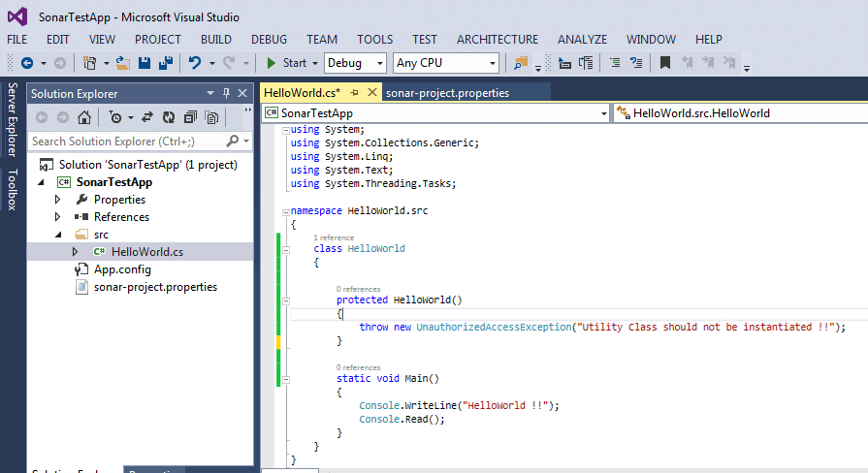The width and height of the screenshot is (868, 473).
Task: Save the current file with the Save icon
Action: tap(145, 63)
